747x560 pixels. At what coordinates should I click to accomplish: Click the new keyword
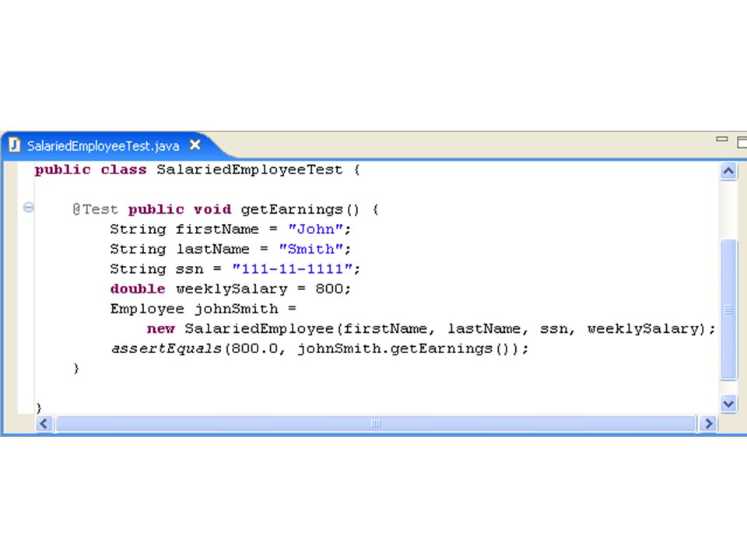[161, 329]
